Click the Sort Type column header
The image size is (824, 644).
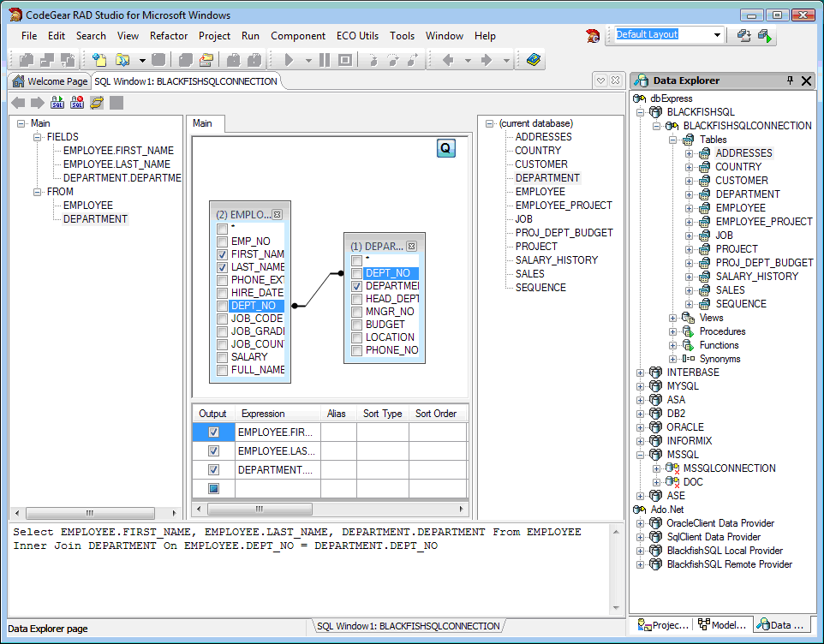tap(382, 414)
